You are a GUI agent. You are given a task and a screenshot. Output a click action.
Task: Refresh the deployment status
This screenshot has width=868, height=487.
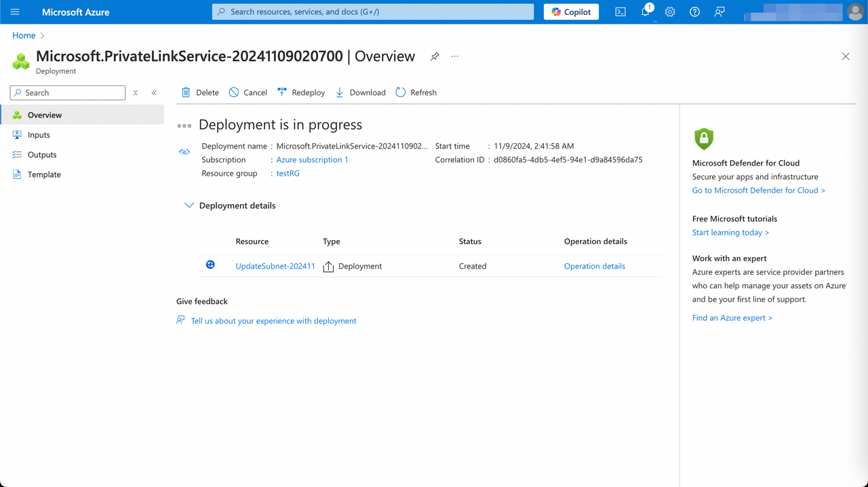click(x=416, y=92)
